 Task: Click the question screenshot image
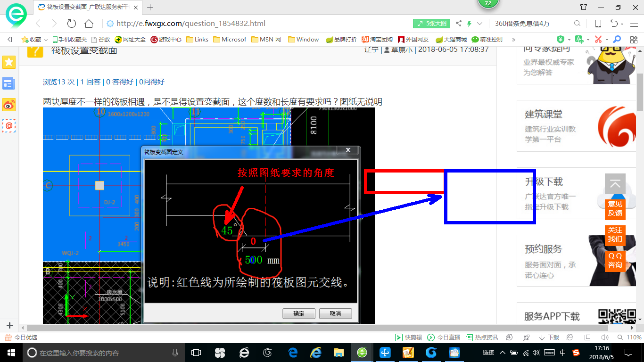(x=208, y=215)
